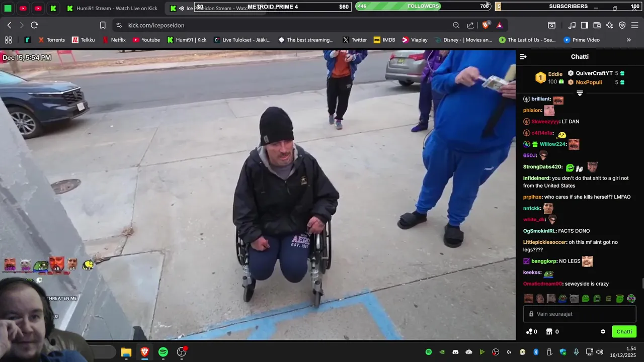
Task: Open microphone tray icon
Action: [576, 352]
